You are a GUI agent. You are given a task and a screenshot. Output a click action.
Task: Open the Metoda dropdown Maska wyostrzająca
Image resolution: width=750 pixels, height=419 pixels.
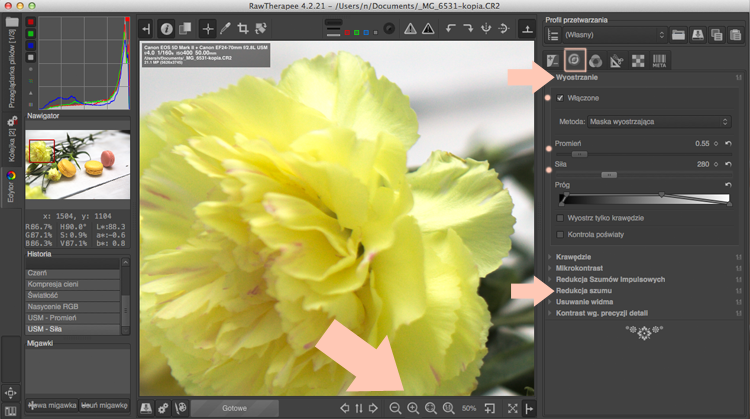point(659,121)
